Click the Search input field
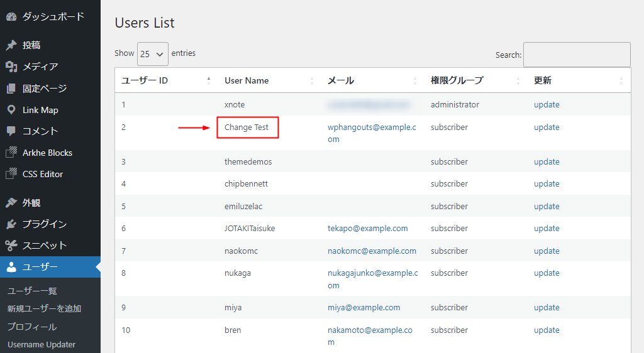 pyautogui.click(x=577, y=55)
